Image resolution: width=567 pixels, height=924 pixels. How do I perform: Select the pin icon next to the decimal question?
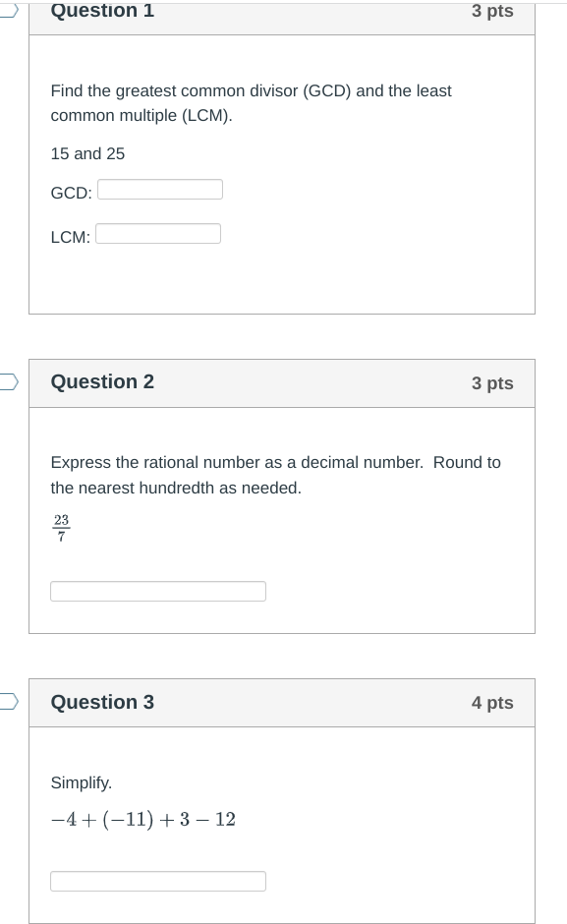[x=5, y=381]
